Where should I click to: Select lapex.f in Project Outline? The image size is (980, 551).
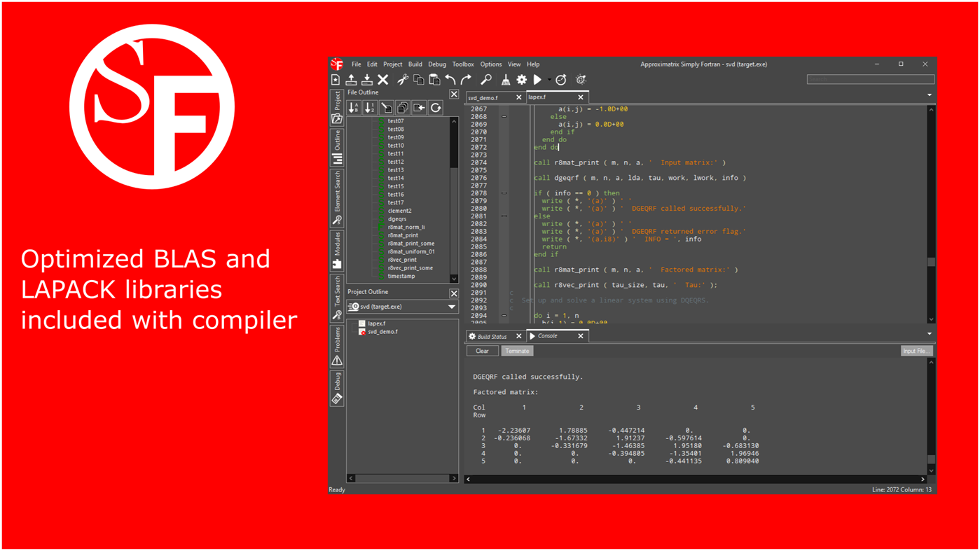pos(377,323)
